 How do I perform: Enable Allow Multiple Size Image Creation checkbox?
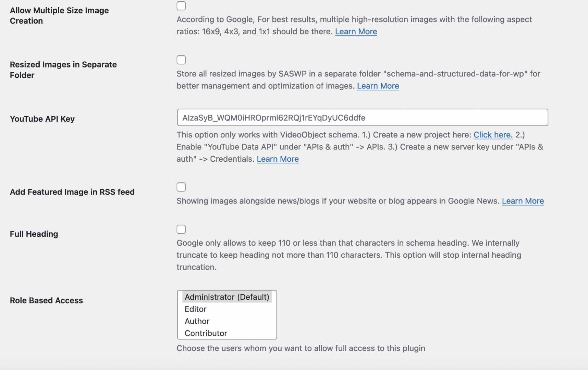coord(181,6)
